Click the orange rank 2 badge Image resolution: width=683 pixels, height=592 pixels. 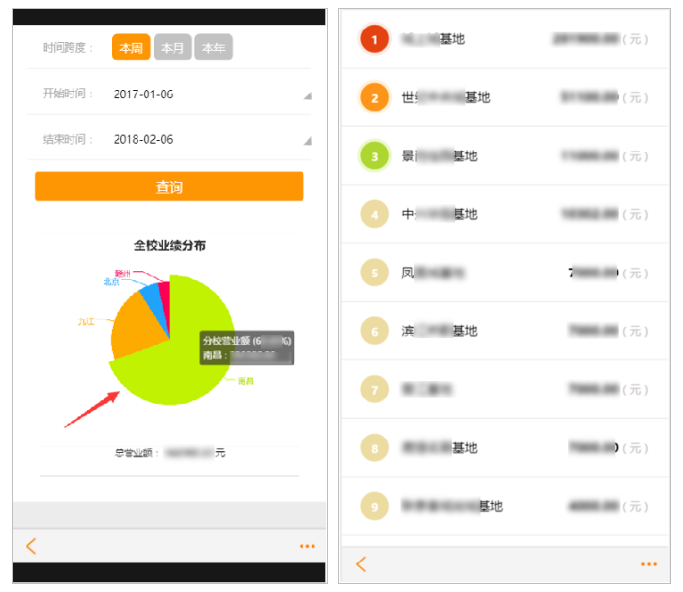point(374,98)
